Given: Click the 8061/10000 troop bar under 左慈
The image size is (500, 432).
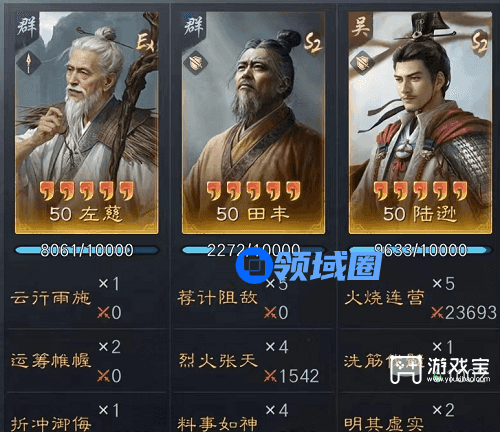Looking at the screenshot, I should pyautogui.click(x=87, y=250).
